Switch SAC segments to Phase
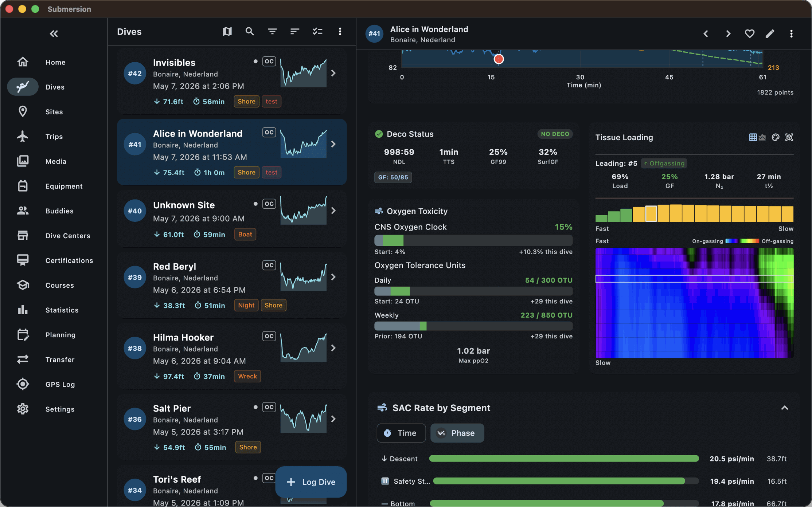This screenshot has height=507, width=812. point(457,433)
